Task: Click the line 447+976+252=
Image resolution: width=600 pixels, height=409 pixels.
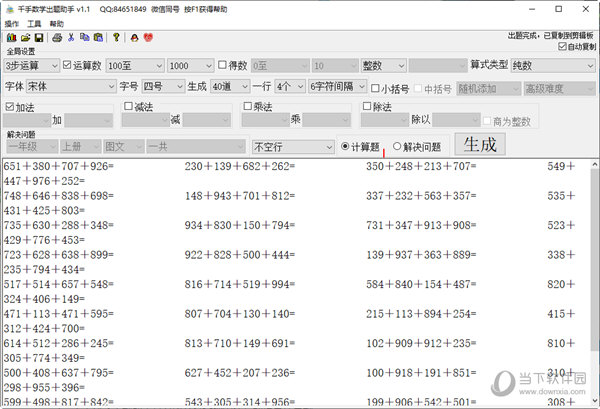Action: 44,181
